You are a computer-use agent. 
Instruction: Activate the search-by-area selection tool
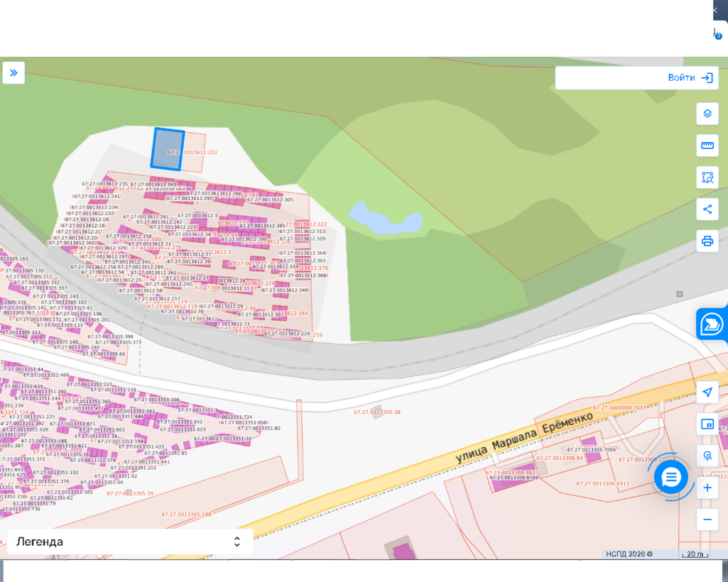pyautogui.click(x=707, y=177)
